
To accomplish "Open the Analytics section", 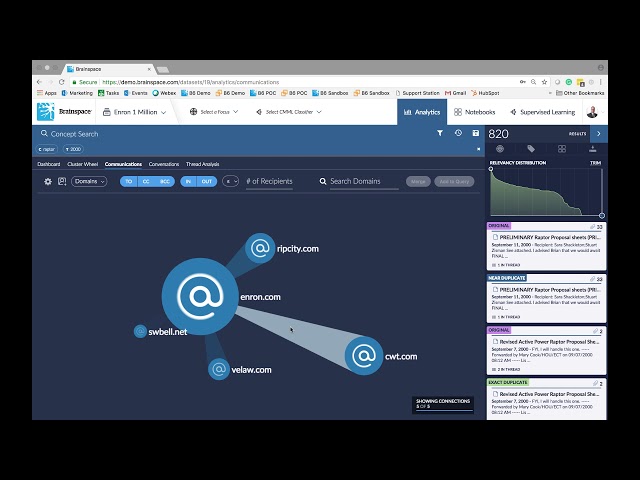I will pyautogui.click(x=422, y=112).
